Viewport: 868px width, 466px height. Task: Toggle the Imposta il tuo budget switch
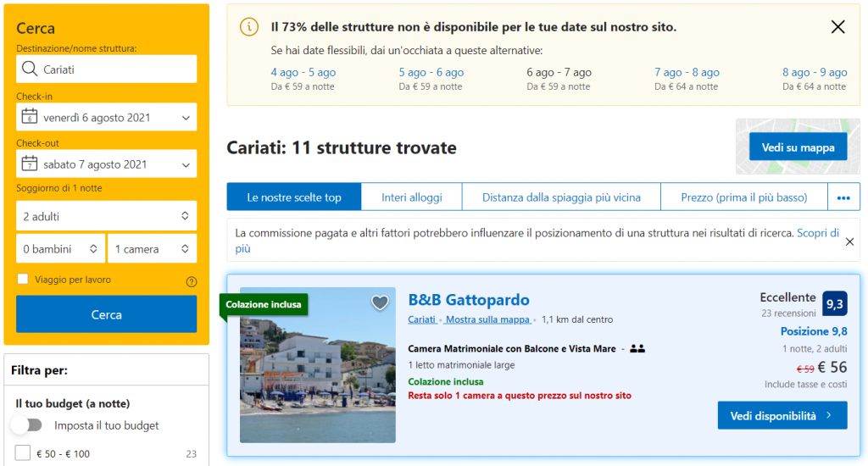coord(27,425)
